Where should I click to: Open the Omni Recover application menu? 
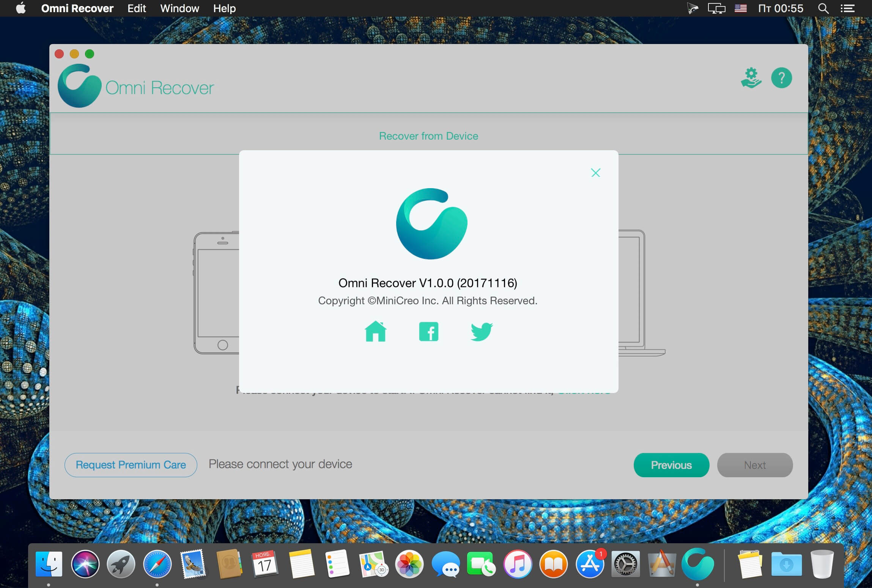click(77, 8)
